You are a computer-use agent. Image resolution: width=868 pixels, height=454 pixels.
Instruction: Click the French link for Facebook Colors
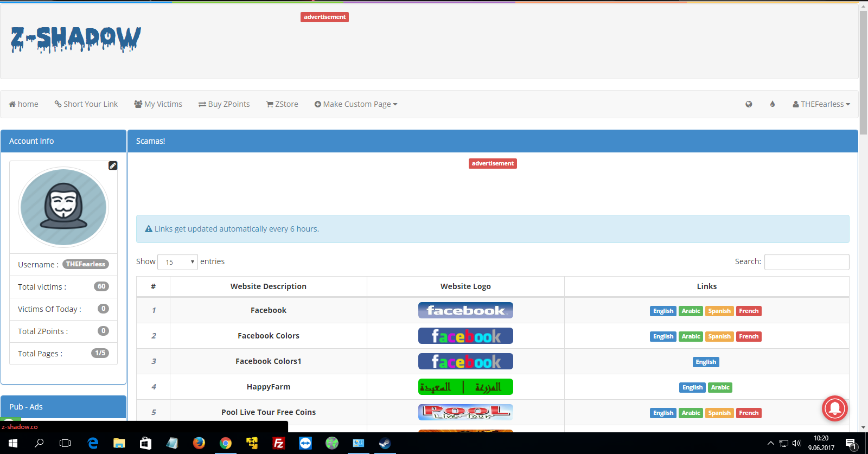click(x=749, y=336)
